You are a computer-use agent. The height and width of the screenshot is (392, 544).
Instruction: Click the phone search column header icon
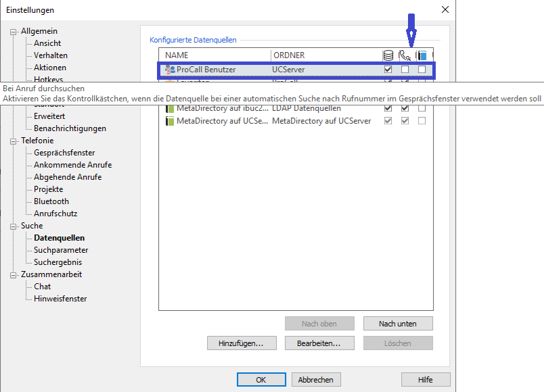405,55
